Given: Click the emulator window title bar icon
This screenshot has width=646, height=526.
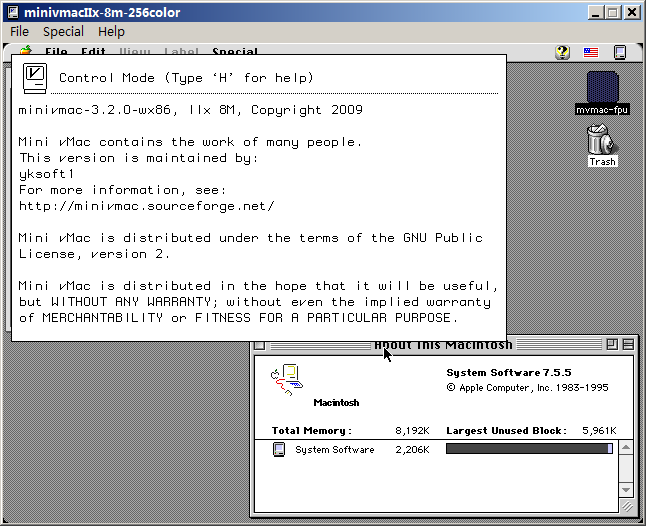Looking at the screenshot, I should tap(13, 12).
